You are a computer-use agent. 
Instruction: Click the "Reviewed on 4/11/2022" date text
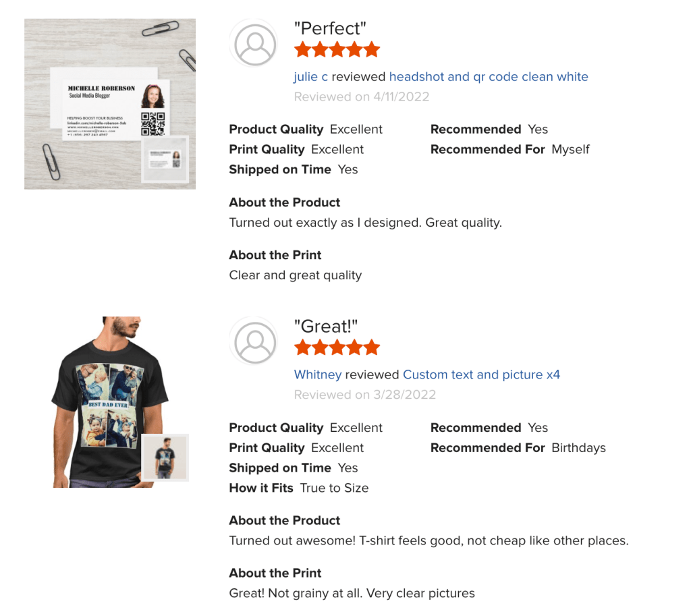coord(362,96)
